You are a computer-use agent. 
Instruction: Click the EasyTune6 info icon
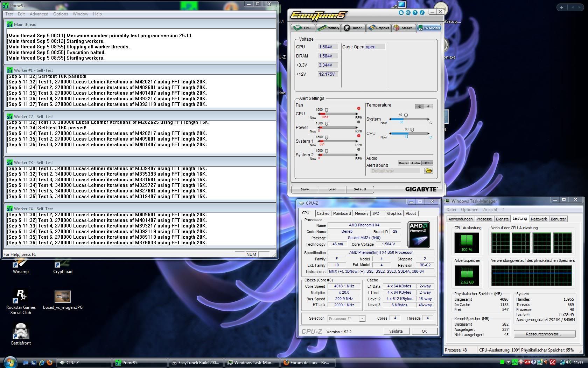[x=422, y=12]
